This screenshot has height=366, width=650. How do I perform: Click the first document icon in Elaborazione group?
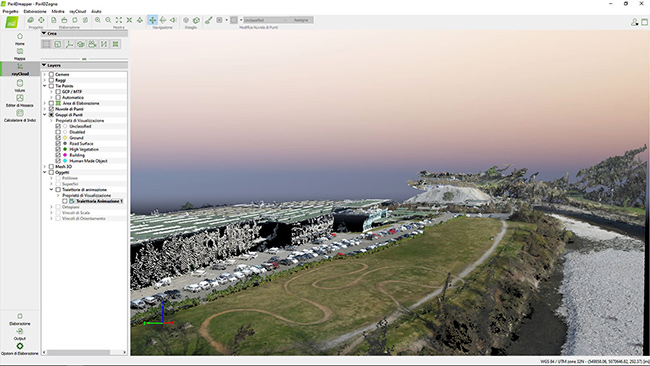pyautogui.click(x=54, y=20)
